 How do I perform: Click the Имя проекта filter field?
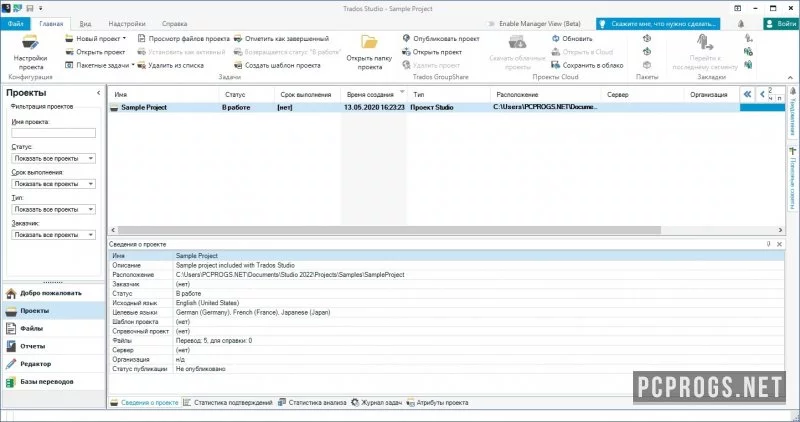54,133
